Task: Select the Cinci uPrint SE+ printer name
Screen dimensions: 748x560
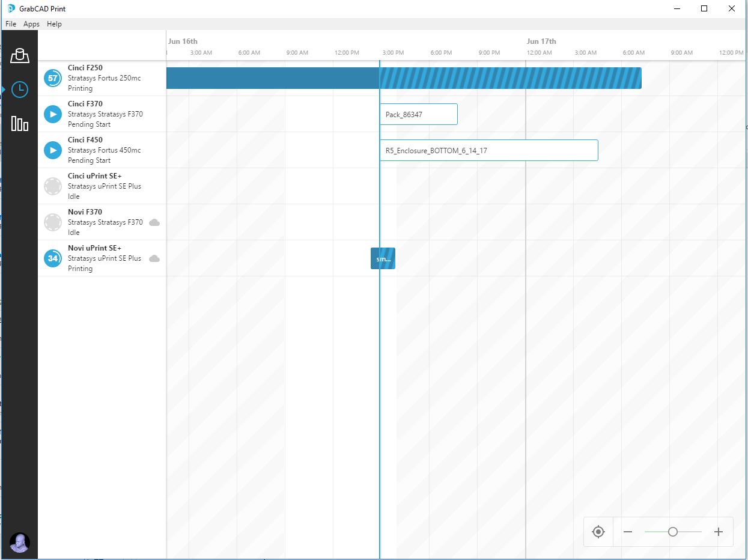Action: [x=95, y=176]
